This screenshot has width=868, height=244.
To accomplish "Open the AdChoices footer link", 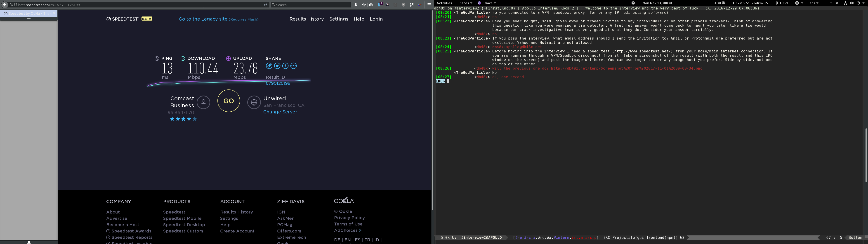I will [x=347, y=230].
